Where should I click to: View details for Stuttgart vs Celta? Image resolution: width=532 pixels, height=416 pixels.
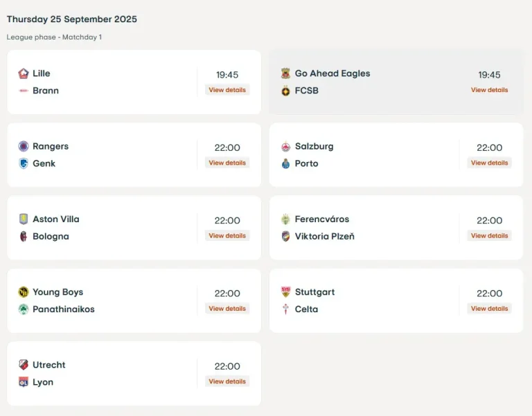pyautogui.click(x=489, y=309)
